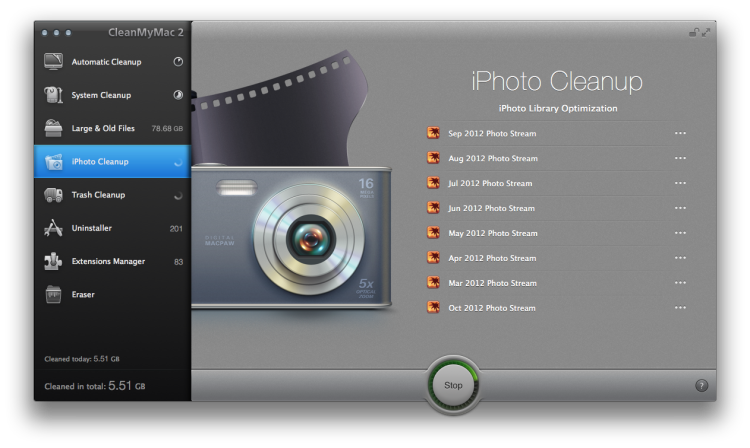Click the Eraser shredder icon
This screenshot has width=750, height=448.
53,295
